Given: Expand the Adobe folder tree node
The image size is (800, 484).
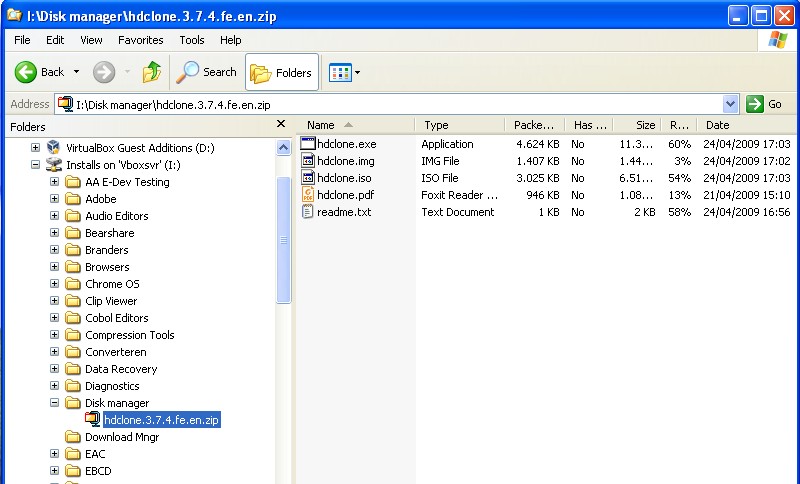Looking at the screenshot, I should click(55, 199).
